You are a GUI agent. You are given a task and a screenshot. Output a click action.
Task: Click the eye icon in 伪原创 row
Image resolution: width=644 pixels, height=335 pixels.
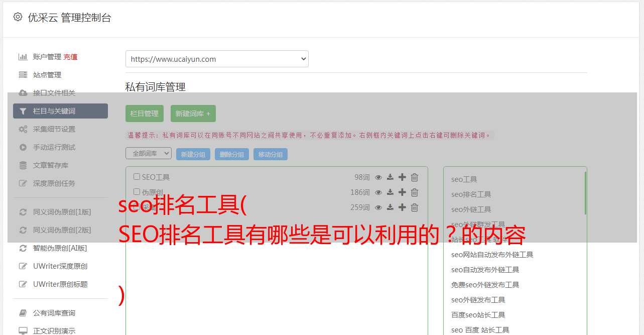[378, 192]
